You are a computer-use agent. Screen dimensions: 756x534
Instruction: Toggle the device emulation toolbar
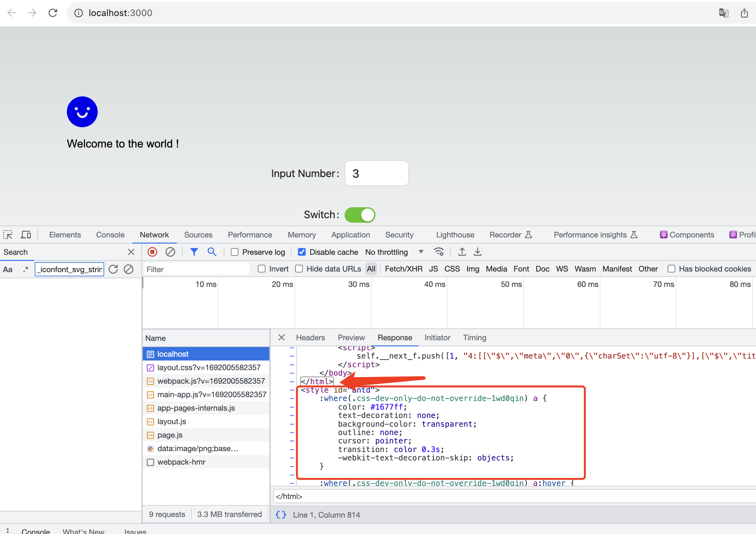(x=26, y=235)
